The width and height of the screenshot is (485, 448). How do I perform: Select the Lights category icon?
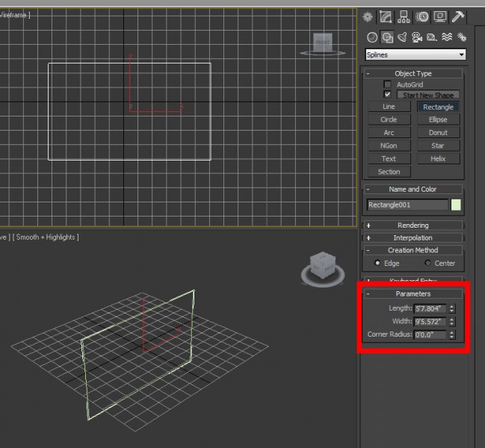(x=402, y=37)
